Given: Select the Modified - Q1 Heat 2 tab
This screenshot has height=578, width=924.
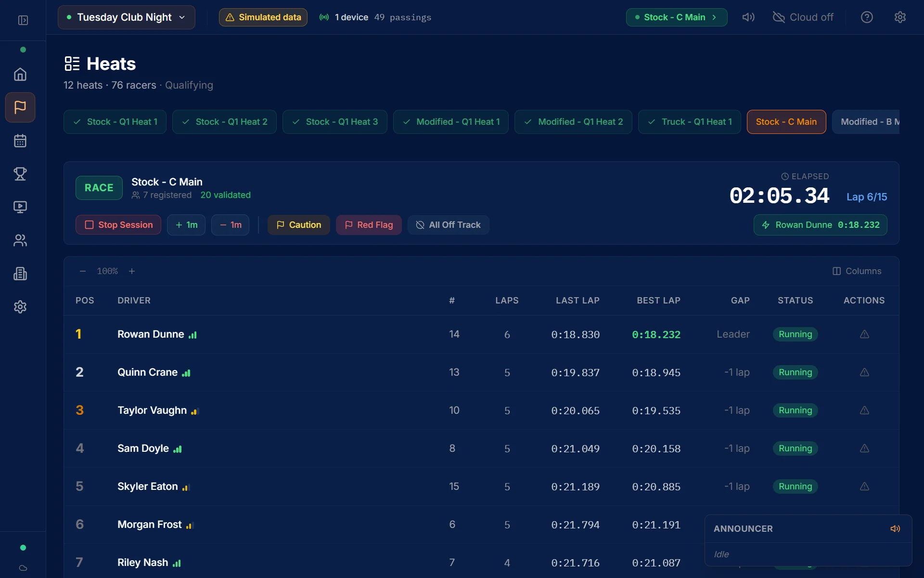Looking at the screenshot, I should 573,122.
